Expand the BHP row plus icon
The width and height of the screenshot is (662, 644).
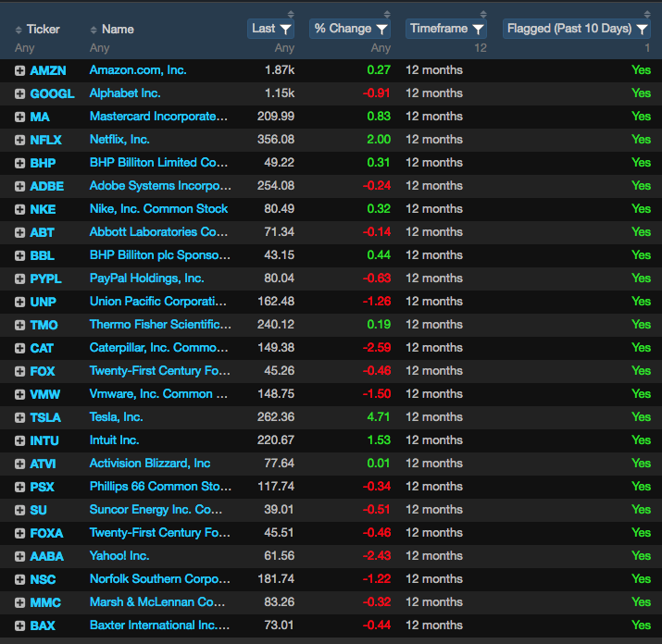(19, 164)
